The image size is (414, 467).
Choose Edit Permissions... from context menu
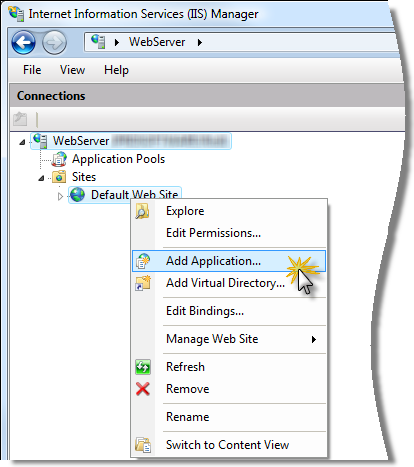[x=229, y=233]
